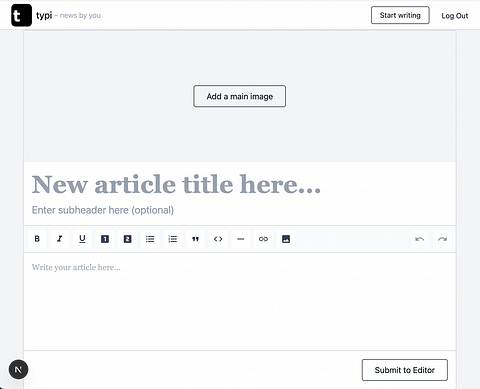Insert a horizontal rule divider
This screenshot has width=480, height=389.
241,239
